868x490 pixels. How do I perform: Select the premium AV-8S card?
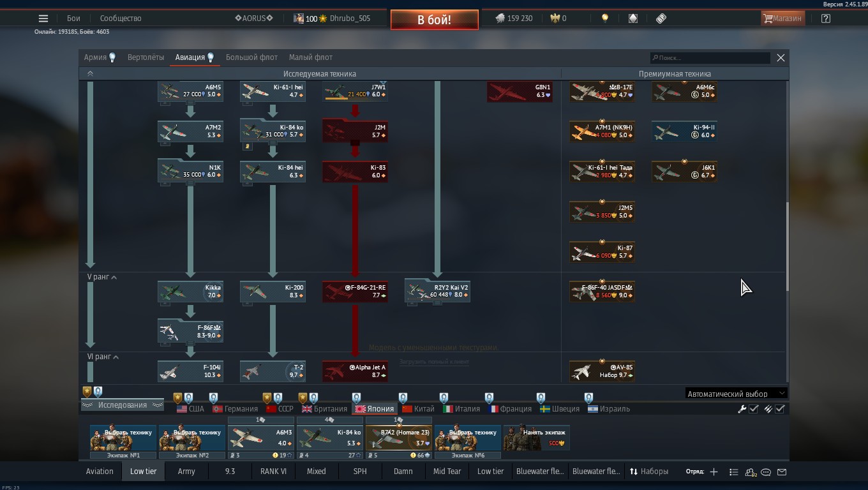click(602, 371)
